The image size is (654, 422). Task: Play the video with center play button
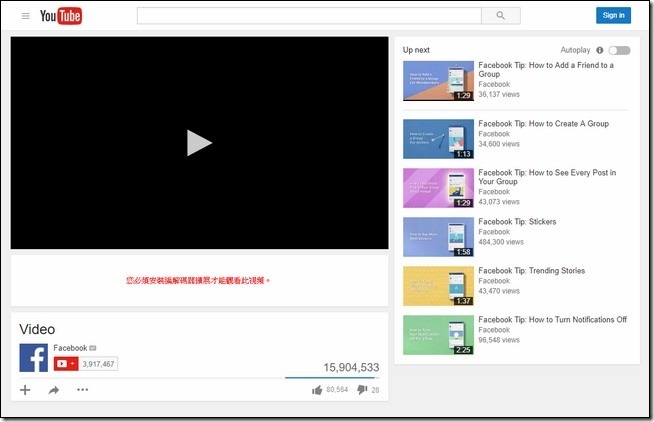point(199,143)
